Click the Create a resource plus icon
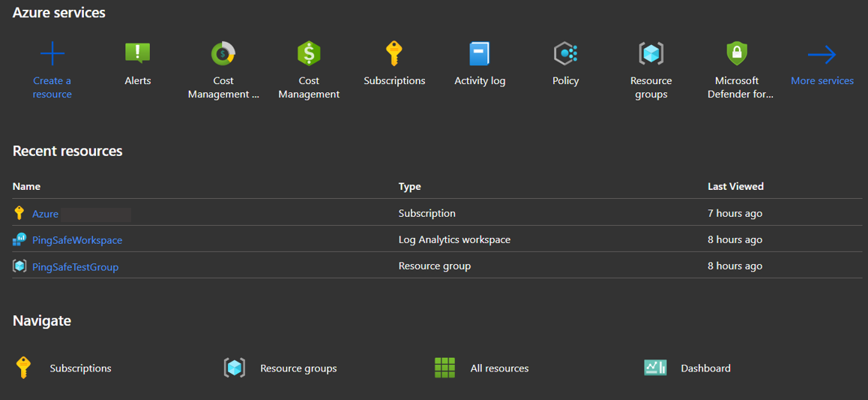This screenshot has height=400, width=868. (52, 54)
